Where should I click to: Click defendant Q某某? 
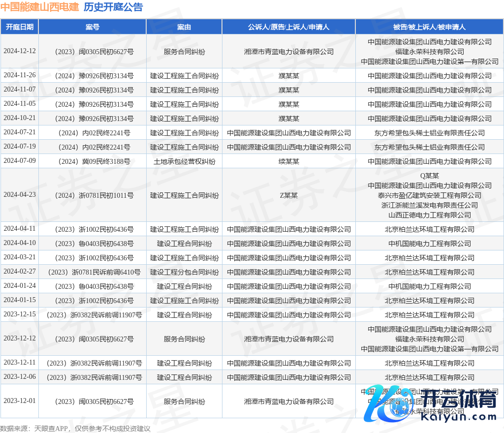429,176
